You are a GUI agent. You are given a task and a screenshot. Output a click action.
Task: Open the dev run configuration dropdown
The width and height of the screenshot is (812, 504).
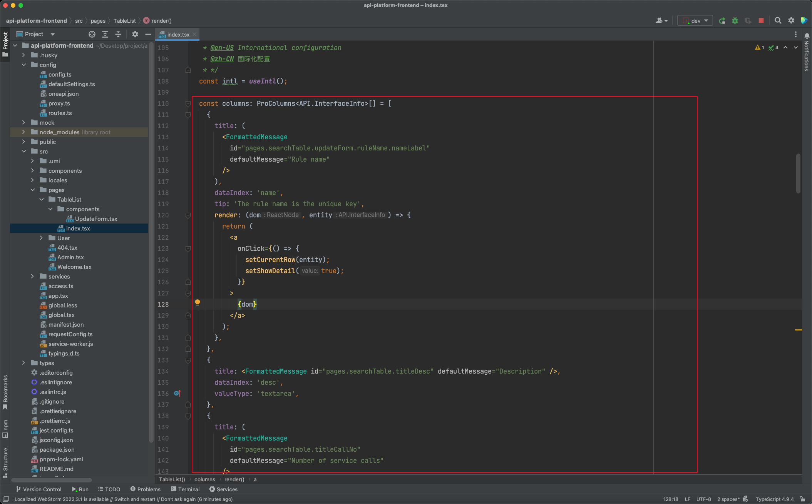[x=695, y=21]
